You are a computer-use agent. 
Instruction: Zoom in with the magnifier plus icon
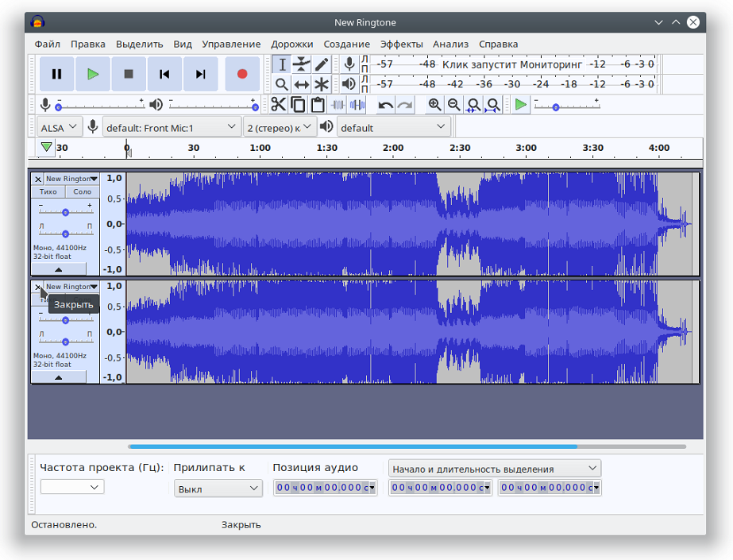coord(434,105)
